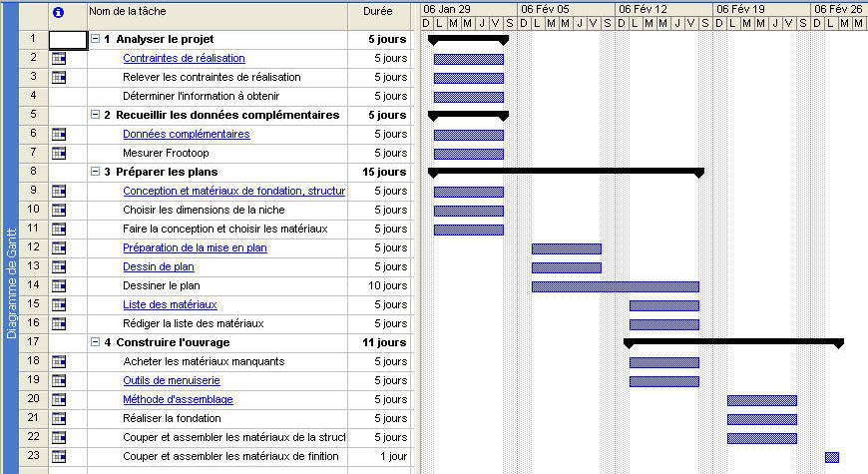Select the Relever les contraintes de réalisation task
Viewport: 868px width, 474px height.
click(x=213, y=77)
